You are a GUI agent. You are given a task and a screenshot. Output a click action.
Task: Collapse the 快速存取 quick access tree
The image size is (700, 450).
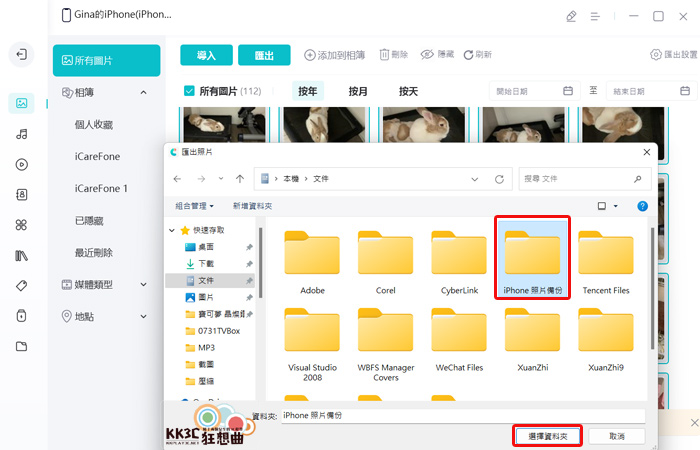[x=172, y=230]
